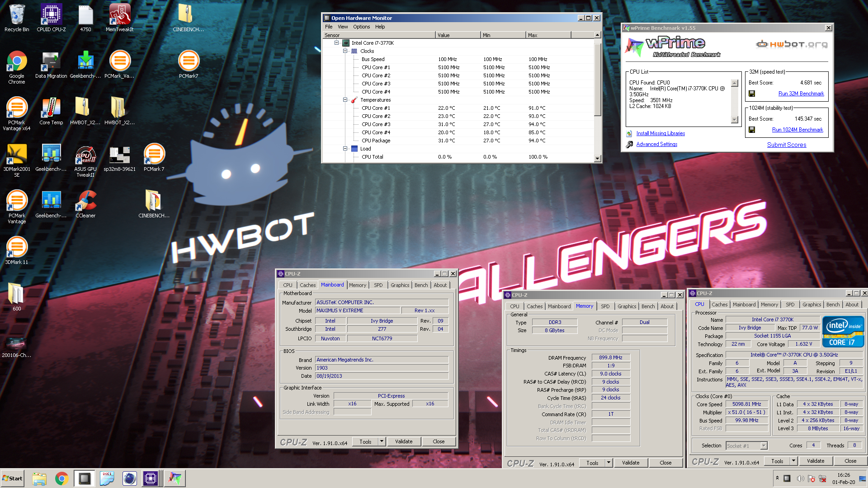Click Submit Scores link in wPrime
This screenshot has width=868, height=488.
(x=787, y=145)
